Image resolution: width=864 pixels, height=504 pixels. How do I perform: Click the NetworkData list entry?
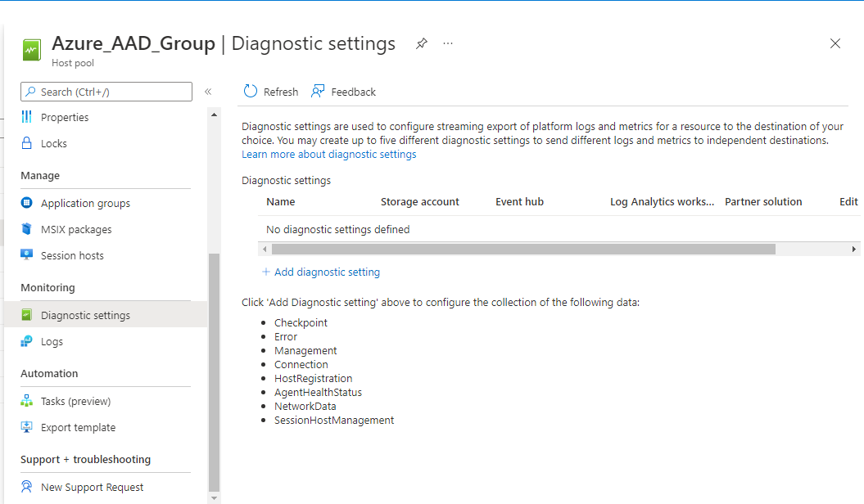pyautogui.click(x=305, y=406)
